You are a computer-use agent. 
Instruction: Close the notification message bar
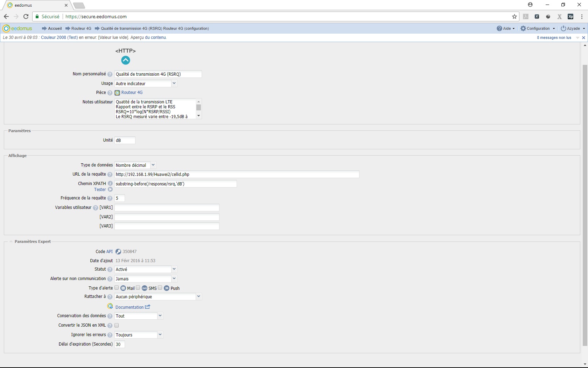coord(583,38)
